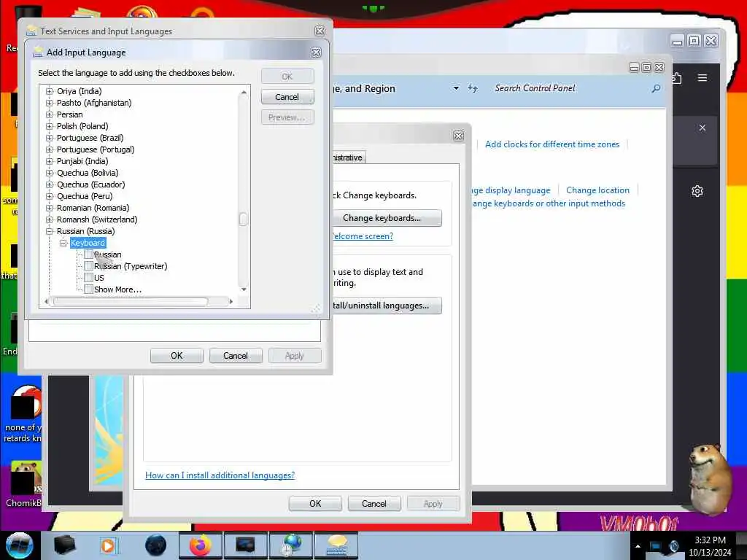Click the gear settings icon in browser
Screen dimensions: 747x560
pyautogui.click(x=697, y=192)
